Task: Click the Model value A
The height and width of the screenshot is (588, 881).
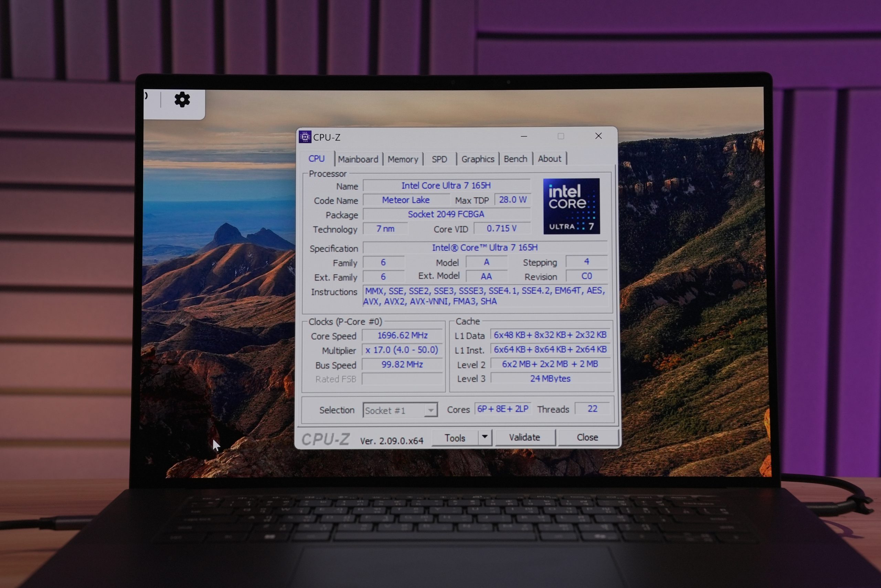Action: coord(487,262)
